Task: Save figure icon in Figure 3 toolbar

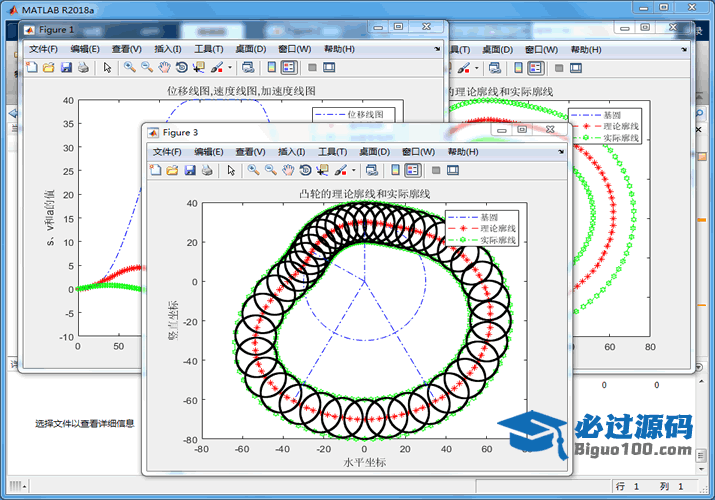Action: coord(190,170)
